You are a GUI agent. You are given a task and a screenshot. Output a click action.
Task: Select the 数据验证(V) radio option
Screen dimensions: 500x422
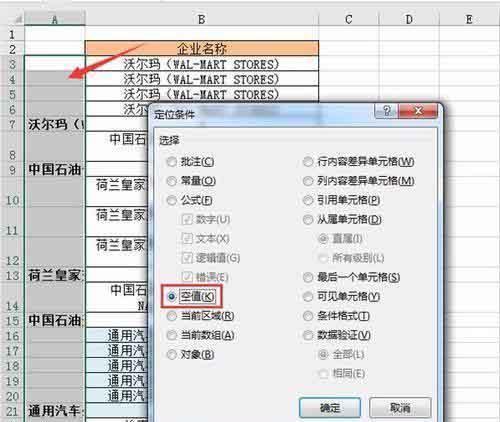coord(308,335)
